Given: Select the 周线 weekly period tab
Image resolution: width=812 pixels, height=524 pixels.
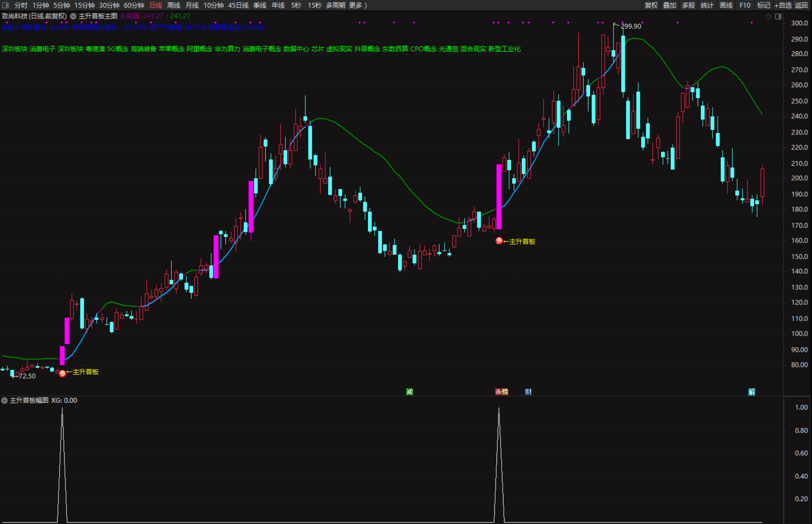Looking at the screenshot, I should click(x=174, y=5).
